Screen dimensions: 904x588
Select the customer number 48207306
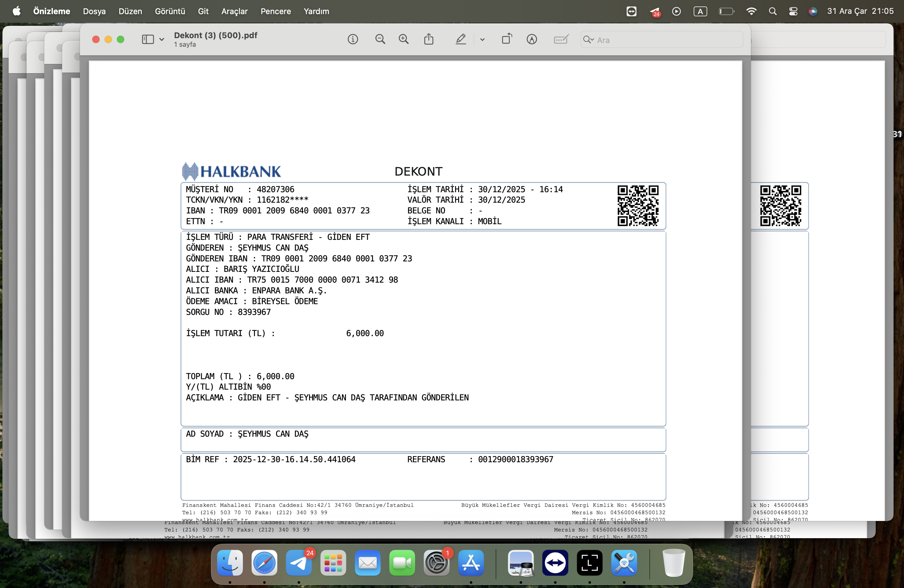coord(276,189)
